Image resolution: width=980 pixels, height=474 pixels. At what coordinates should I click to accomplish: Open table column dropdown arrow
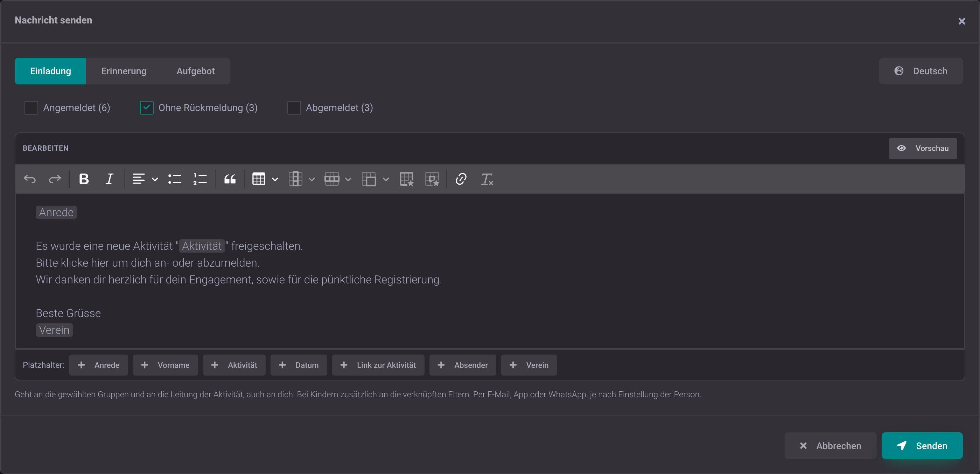click(311, 179)
